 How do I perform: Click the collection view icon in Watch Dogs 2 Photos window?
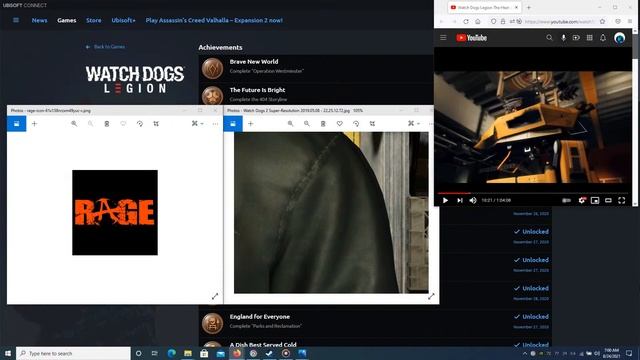[233, 124]
